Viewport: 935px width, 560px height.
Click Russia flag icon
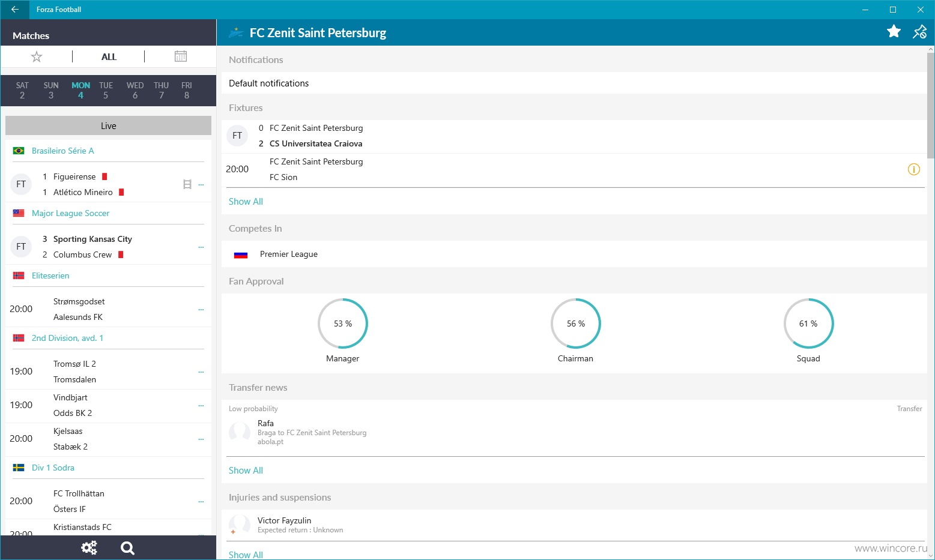coord(241,254)
